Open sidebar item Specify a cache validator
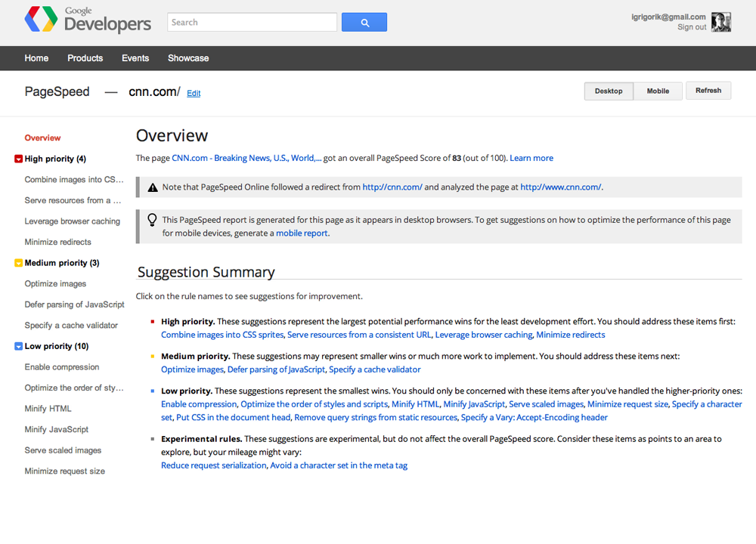Viewport: 756px width, 544px height. point(71,325)
